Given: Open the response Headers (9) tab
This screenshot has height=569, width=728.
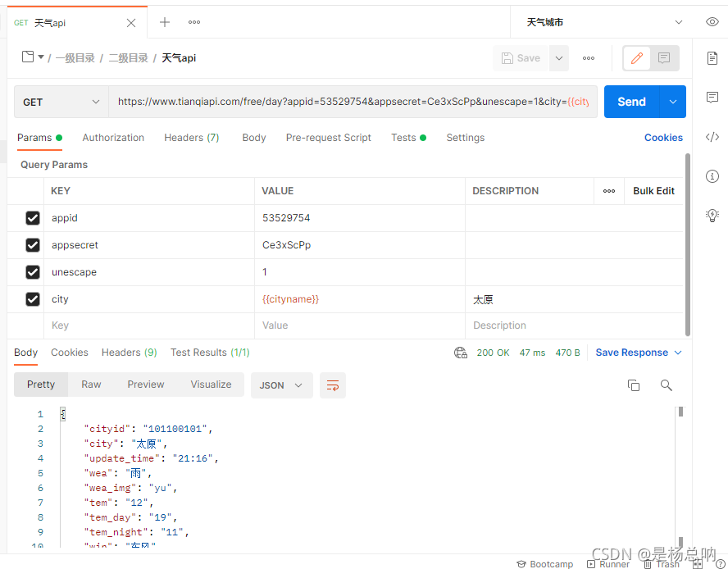Looking at the screenshot, I should (129, 353).
